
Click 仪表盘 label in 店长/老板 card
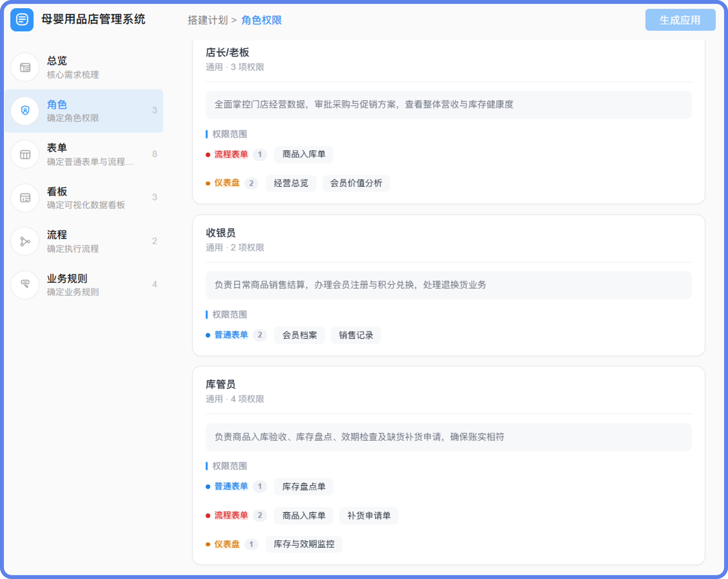(227, 183)
